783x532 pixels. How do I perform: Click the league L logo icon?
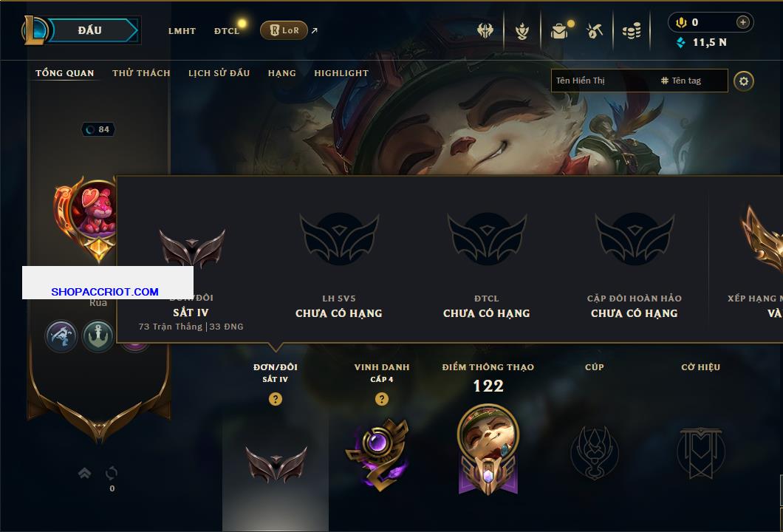(34, 30)
